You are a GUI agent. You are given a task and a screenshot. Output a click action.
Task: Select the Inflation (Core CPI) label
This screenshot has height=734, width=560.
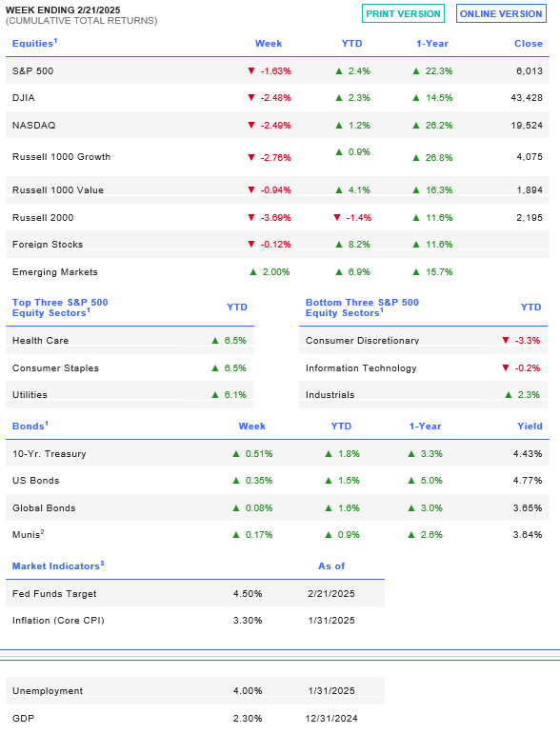tap(58, 621)
